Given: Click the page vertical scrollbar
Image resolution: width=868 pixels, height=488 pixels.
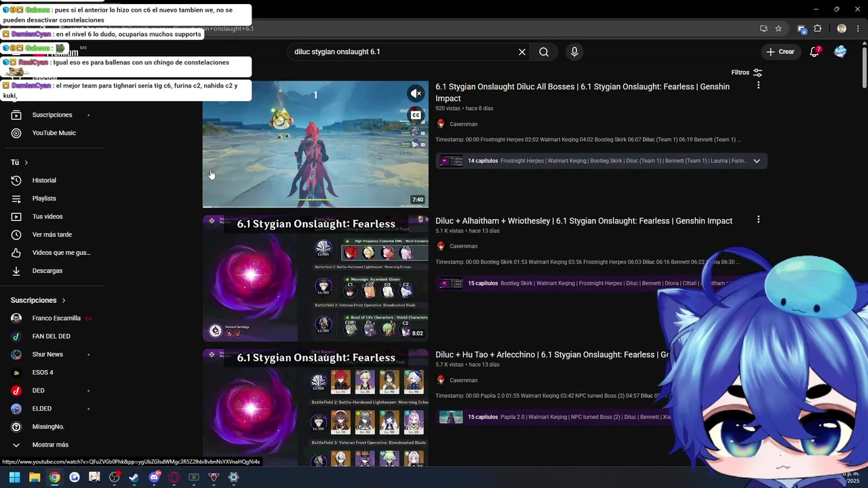Looking at the screenshot, I should pyautogui.click(x=864, y=68).
